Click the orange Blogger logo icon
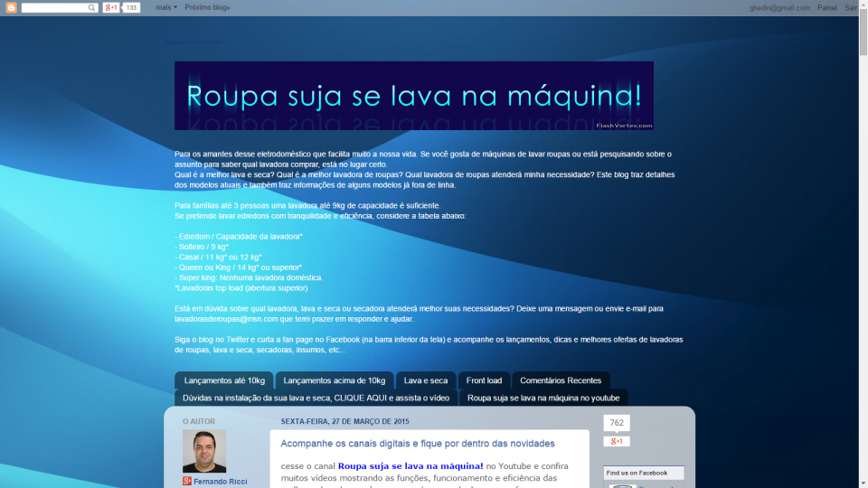This screenshot has width=868, height=488. 11,7
